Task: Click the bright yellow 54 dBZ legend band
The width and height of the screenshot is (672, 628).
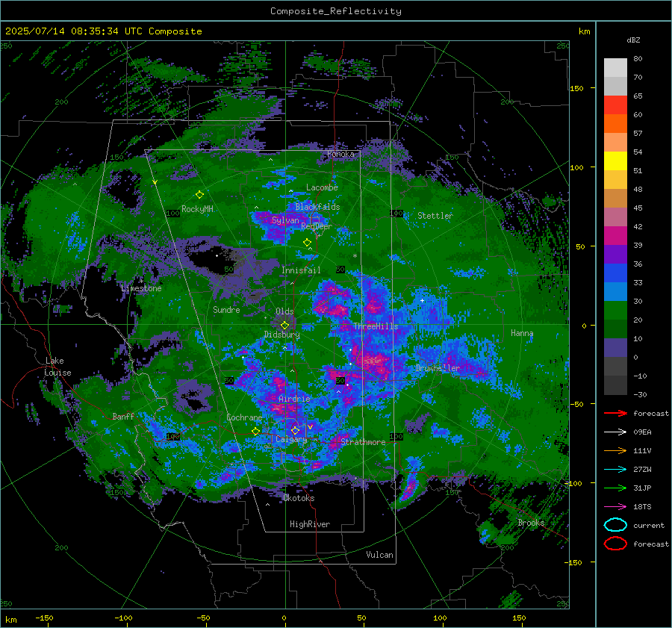Action: point(615,161)
